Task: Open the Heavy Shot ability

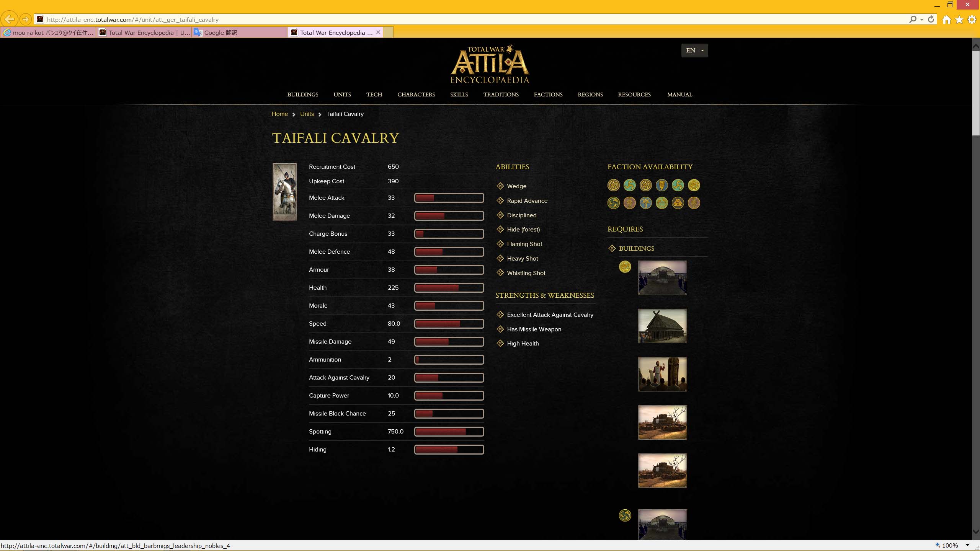Action: [x=522, y=258]
